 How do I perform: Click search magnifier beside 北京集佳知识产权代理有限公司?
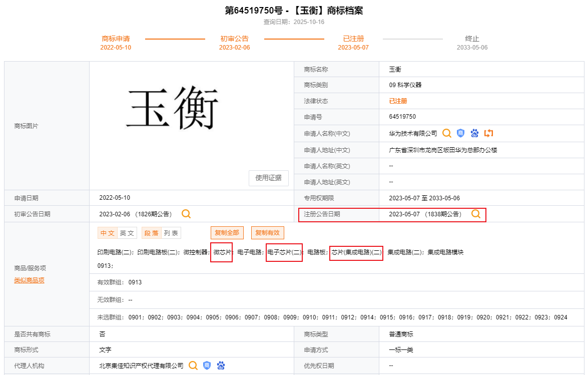click(193, 365)
